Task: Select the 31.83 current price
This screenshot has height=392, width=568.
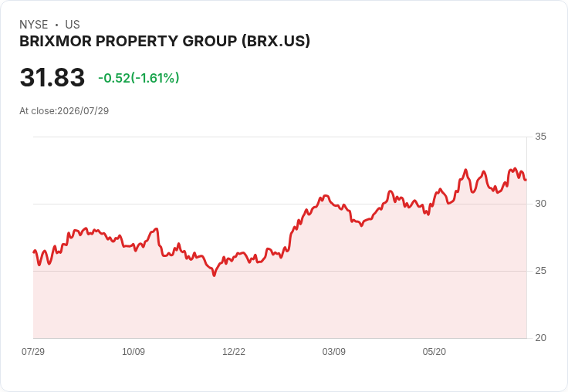Action: [52, 77]
